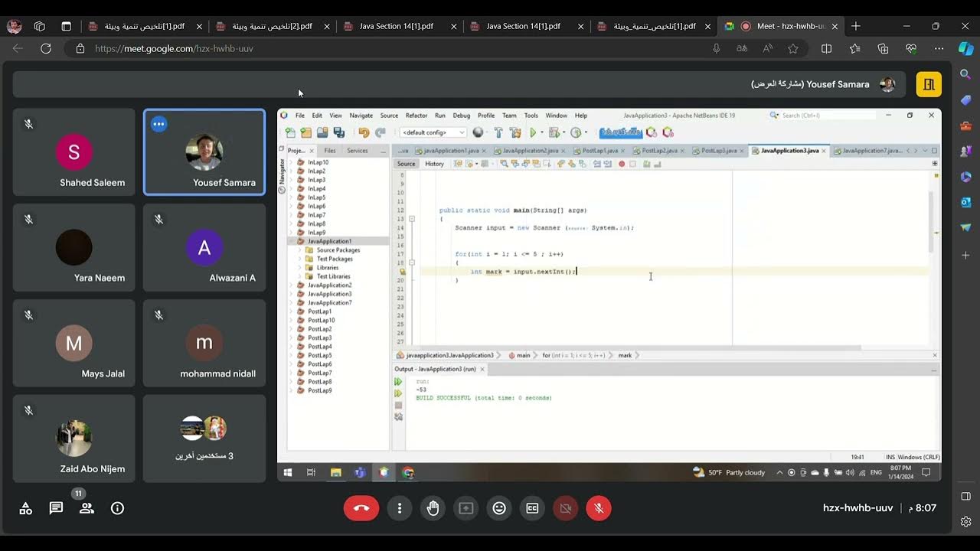Click NetBeans Save All toolbar icon

pyautogui.click(x=339, y=132)
